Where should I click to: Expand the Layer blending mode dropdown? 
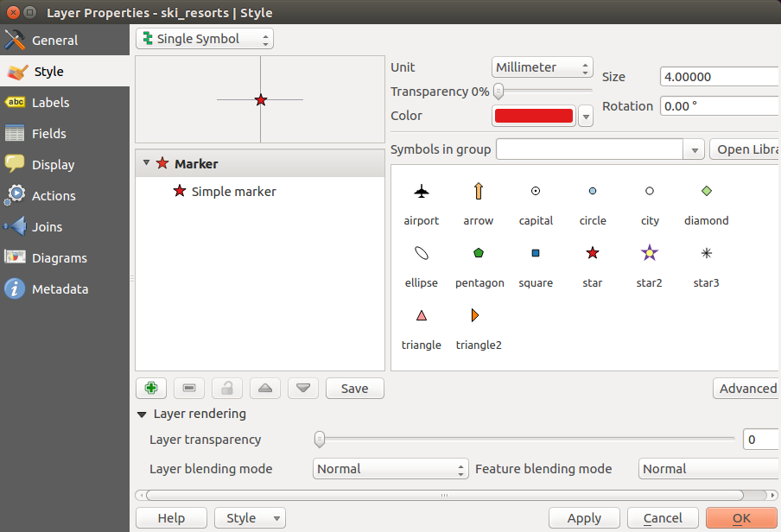click(x=390, y=469)
